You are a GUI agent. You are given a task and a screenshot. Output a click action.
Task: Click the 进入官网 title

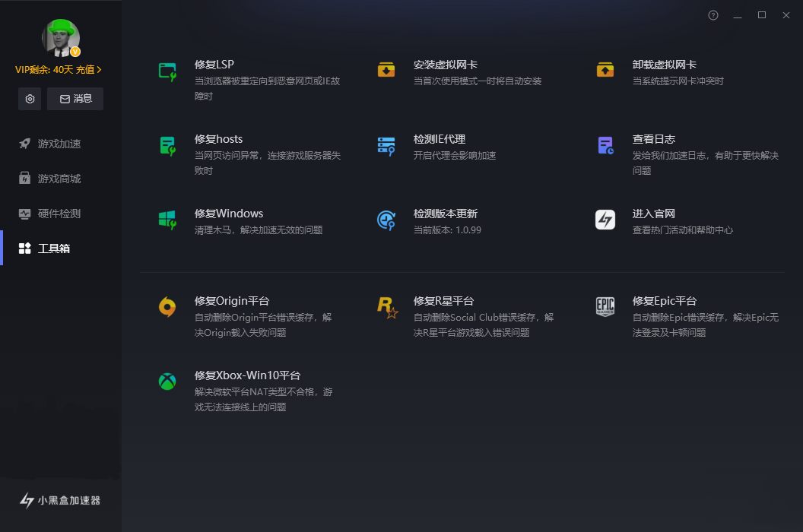(x=653, y=214)
